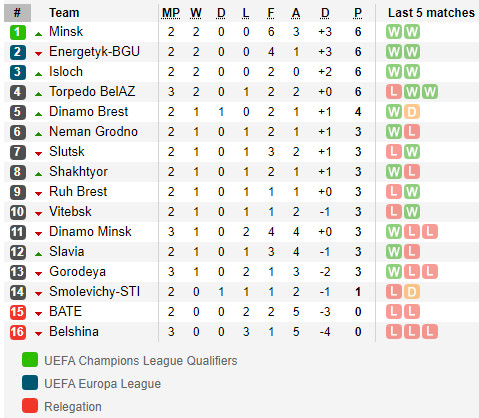This screenshot has height=418, width=479.
Task: Open the Neman Grodno team link
Action: point(93,132)
